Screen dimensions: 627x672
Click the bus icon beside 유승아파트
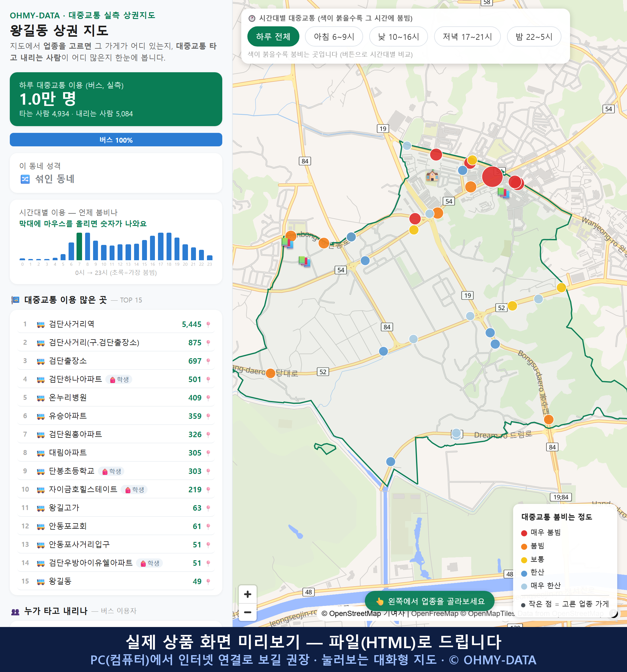[x=40, y=416]
